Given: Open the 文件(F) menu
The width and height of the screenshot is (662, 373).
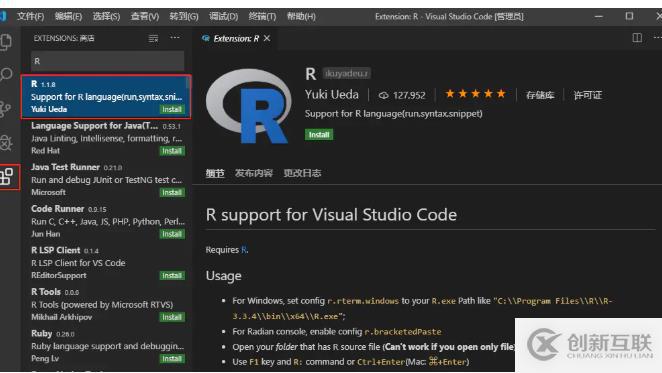Looking at the screenshot, I should pos(30,16).
